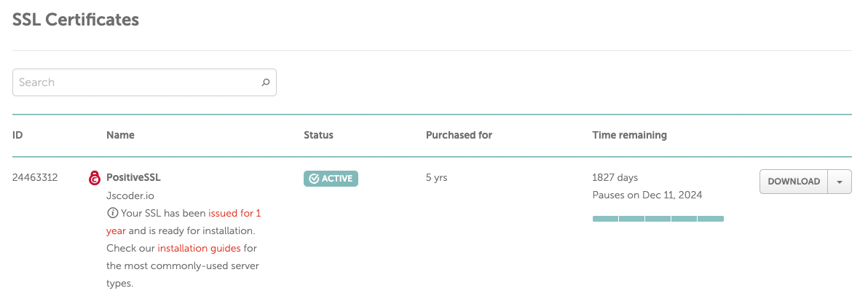Click the Purchased for column header
This screenshot has height=299, width=868.
click(x=459, y=135)
